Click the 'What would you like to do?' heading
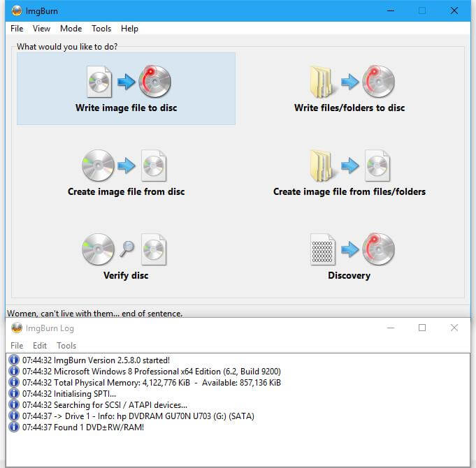 67,47
